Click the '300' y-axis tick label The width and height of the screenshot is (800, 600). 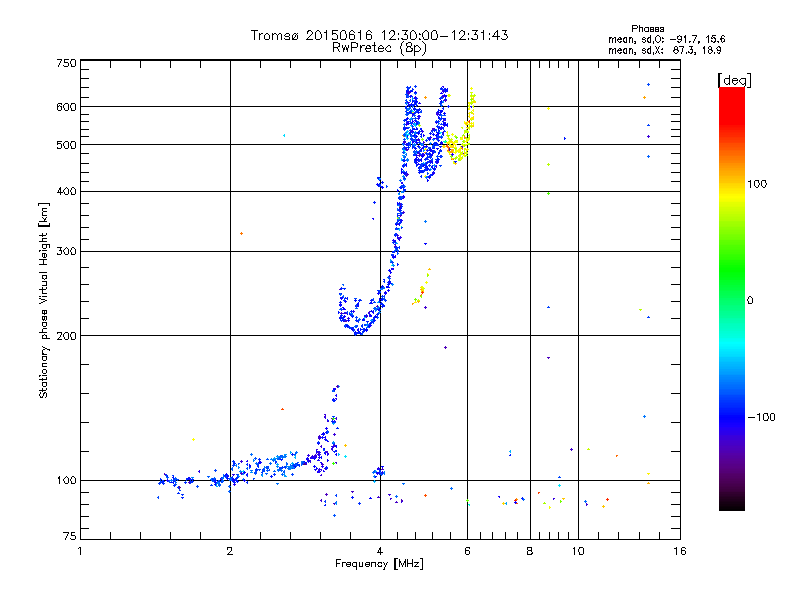point(66,252)
